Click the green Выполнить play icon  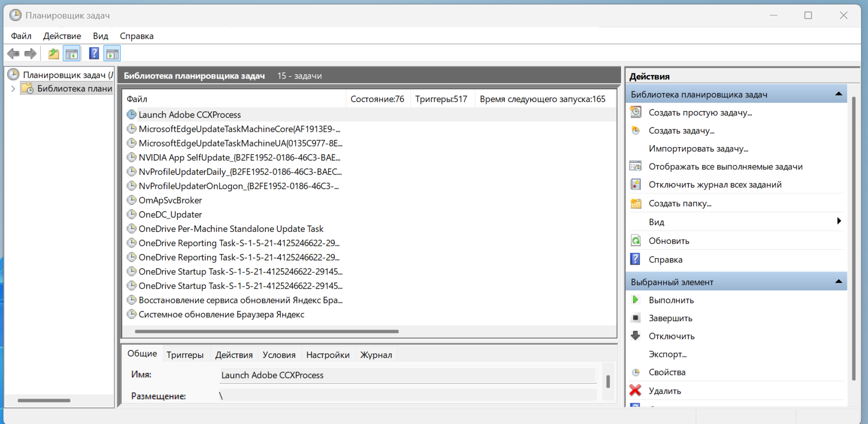pos(636,300)
